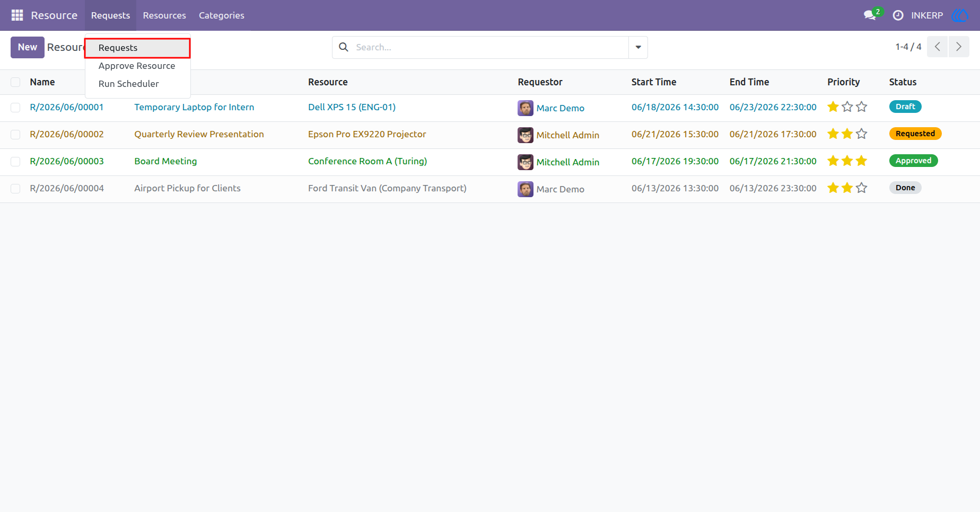The image size is (980, 512).
Task: Click the Done status badge
Action: pyautogui.click(x=905, y=188)
